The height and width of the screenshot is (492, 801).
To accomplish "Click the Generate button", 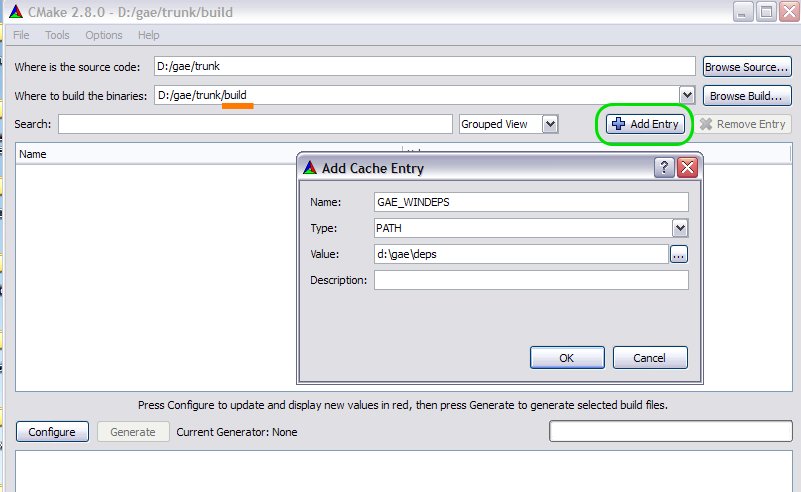I will (133, 432).
